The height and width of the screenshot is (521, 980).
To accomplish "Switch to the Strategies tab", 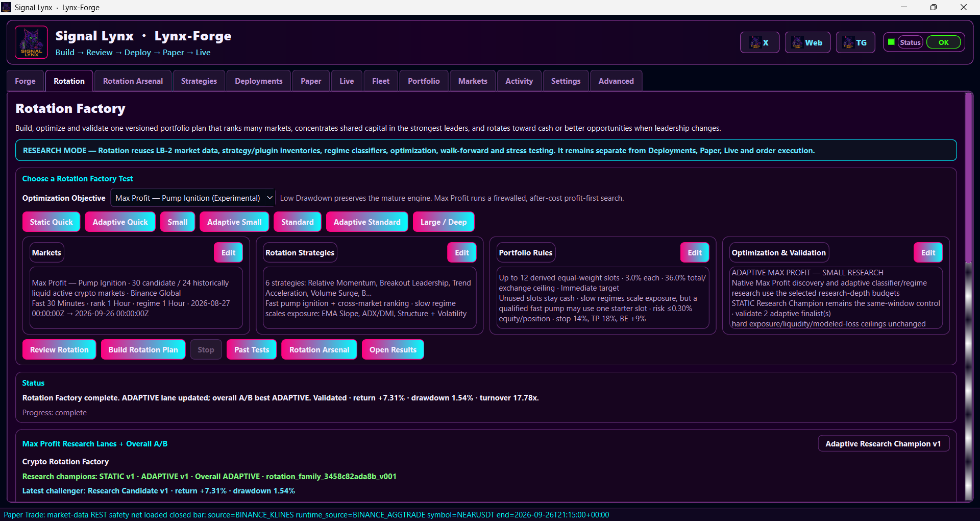I will coord(199,81).
